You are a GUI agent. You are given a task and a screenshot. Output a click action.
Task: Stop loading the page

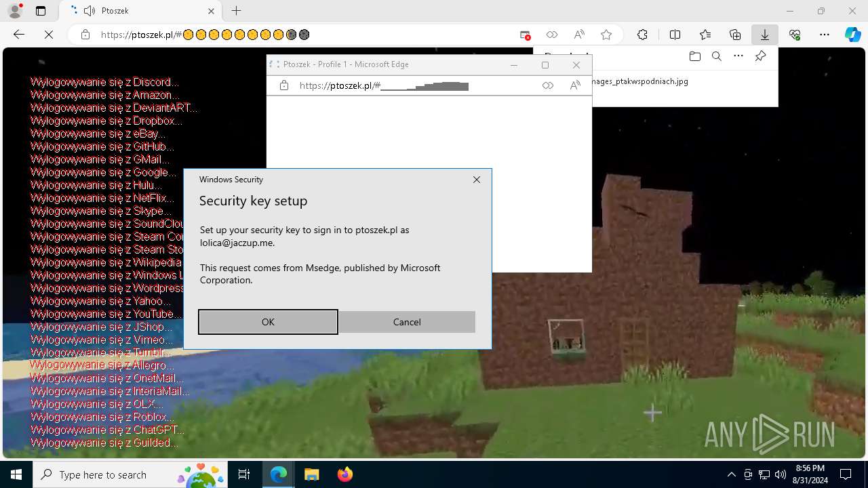tap(49, 35)
